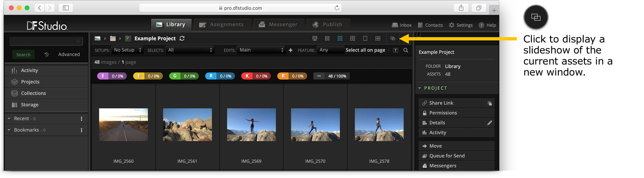The height and width of the screenshot is (178, 644).
Task: Open Activity in the left sidebar
Action: point(46,71)
